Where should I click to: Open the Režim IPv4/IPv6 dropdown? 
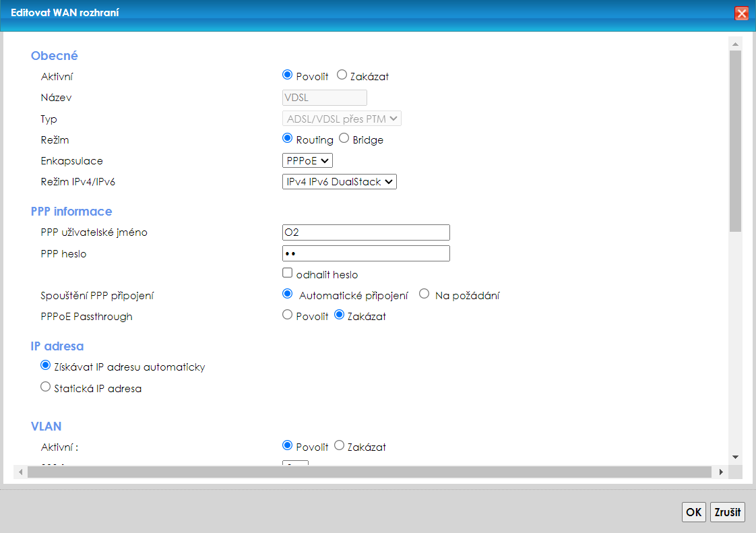[339, 182]
